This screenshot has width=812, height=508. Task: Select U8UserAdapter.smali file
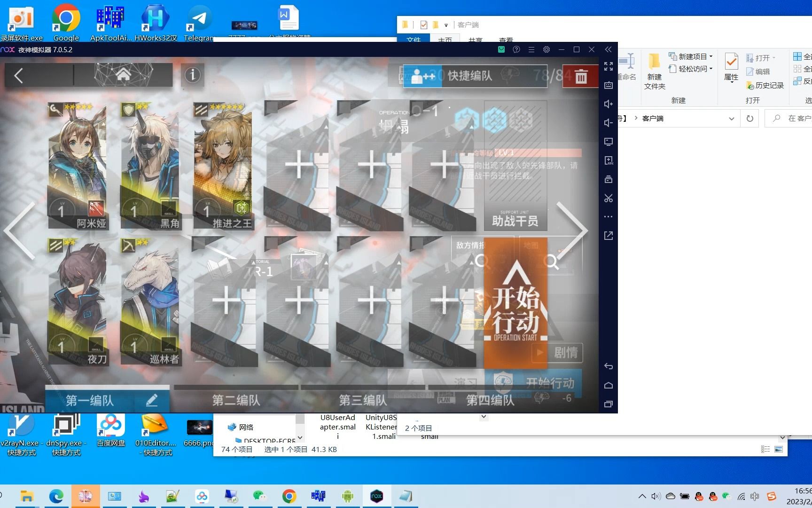[337, 427]
